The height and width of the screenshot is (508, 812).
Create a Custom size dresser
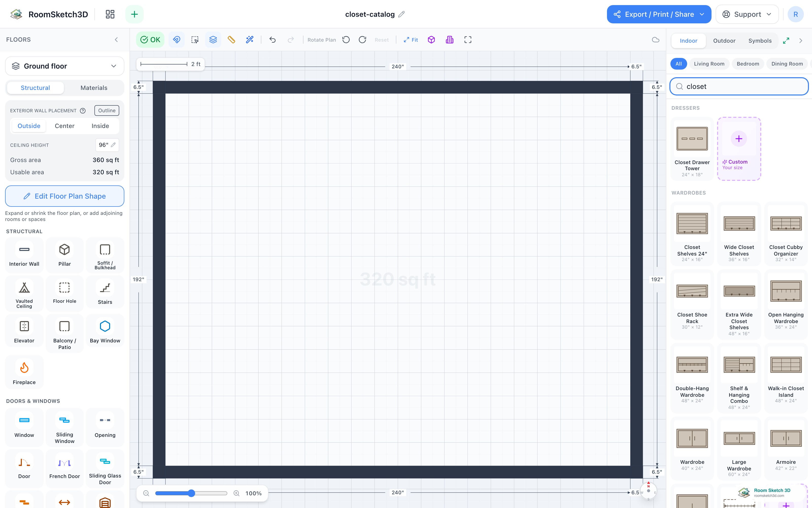click(x=739, y=149)
